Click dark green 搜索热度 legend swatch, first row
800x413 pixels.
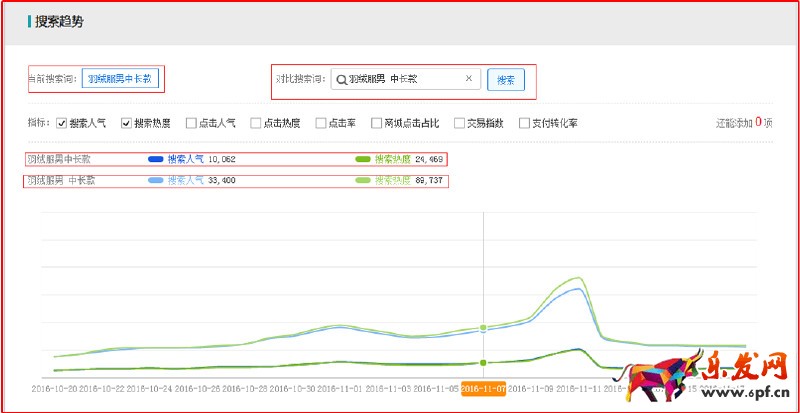(x=363, y=159)
